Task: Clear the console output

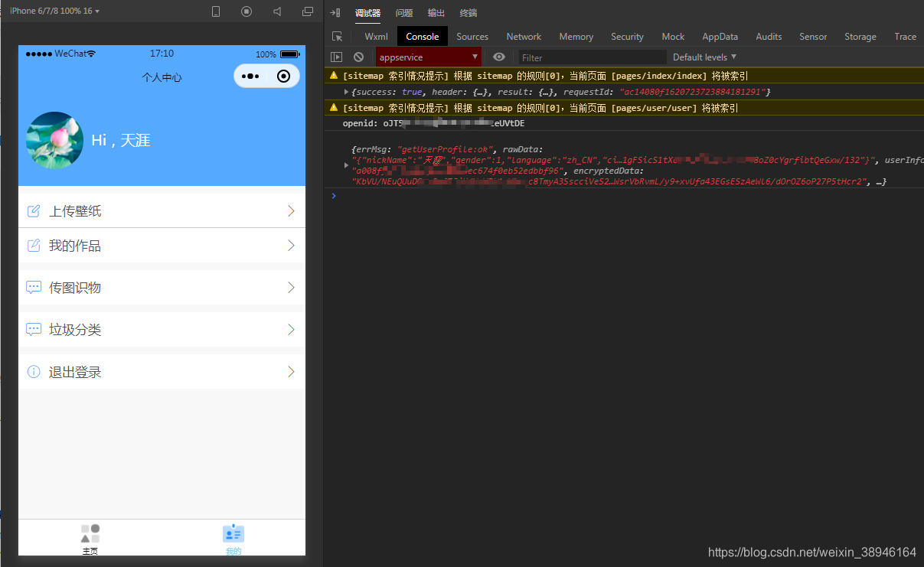Action: [358, 57]
